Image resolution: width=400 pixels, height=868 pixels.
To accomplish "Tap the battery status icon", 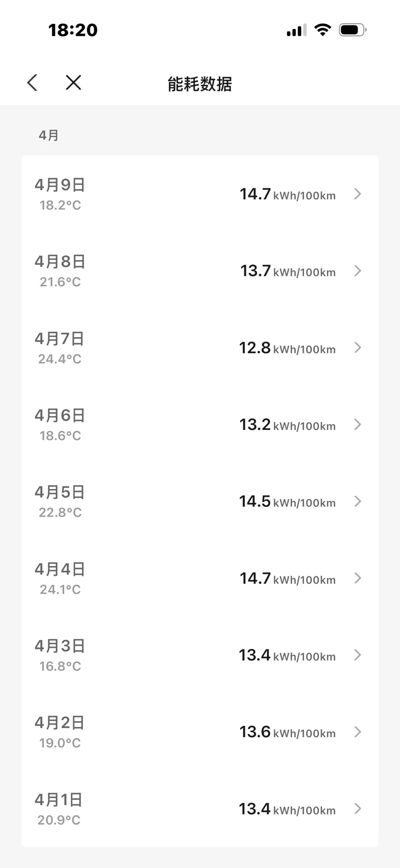I will pyautogui.click(x=353, y=30).
